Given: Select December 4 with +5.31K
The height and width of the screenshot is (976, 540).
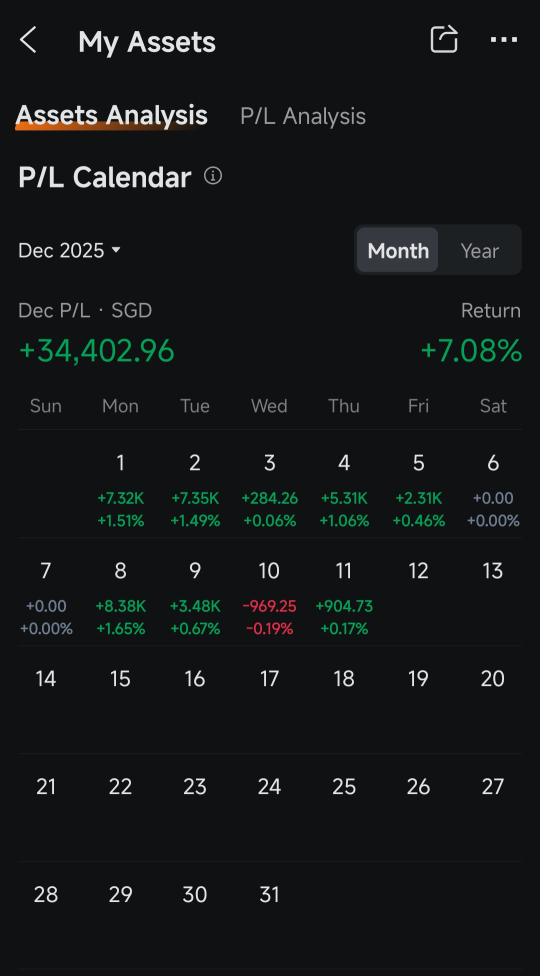Looking at the screenshot, I should [344, 490].
